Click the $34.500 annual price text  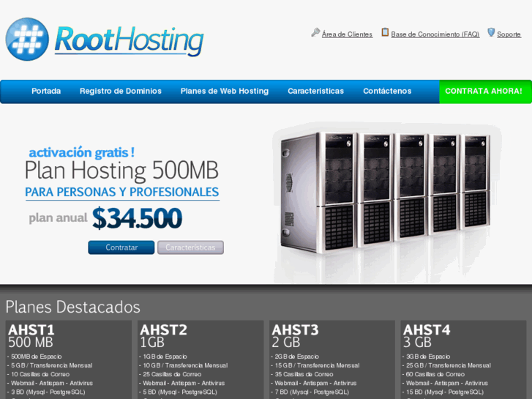pyautogui.click(x=137, y=218)
